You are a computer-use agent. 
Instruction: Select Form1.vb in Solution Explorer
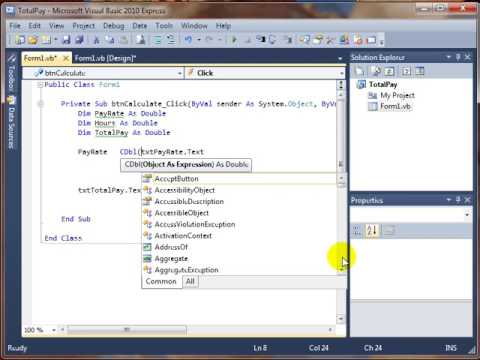pyautogui.click(x=396, y=106)
